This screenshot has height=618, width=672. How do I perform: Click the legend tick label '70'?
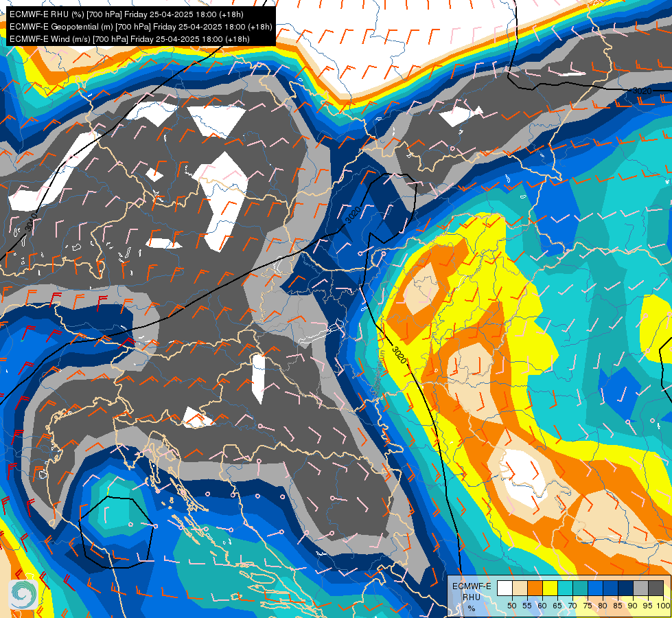tap(572, 606)
